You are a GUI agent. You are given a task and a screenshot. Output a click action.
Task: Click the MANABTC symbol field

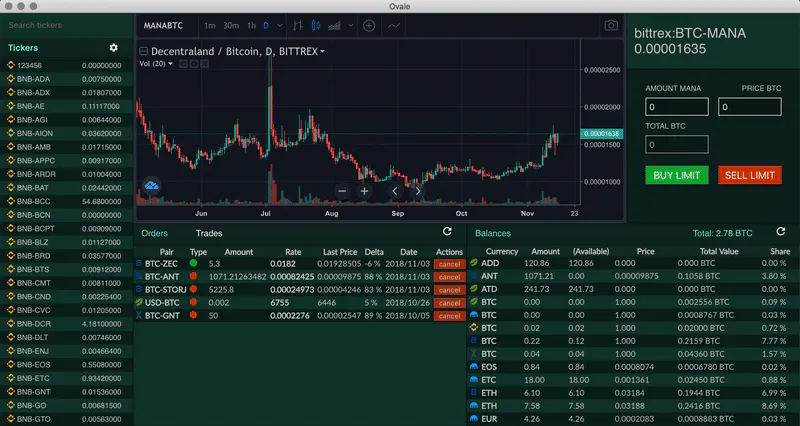(x=163, y=26)
